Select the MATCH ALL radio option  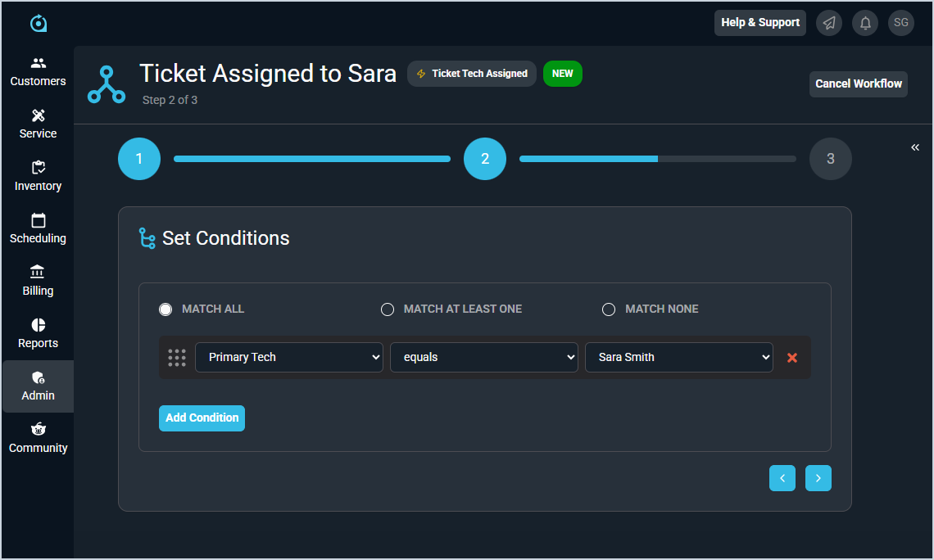(x=165, y=309)
